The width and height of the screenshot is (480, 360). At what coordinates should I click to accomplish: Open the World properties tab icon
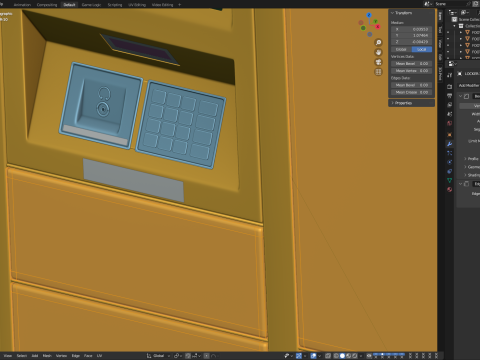[x=449, y=124]
